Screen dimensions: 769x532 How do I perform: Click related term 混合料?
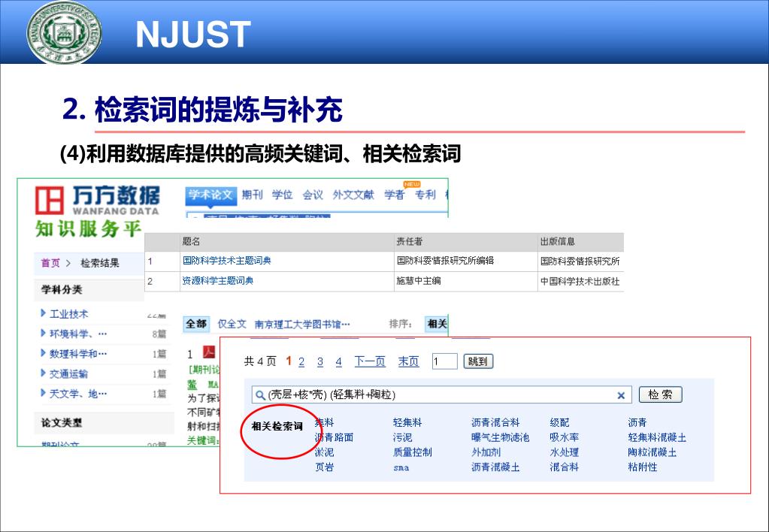tap(565, 467)
